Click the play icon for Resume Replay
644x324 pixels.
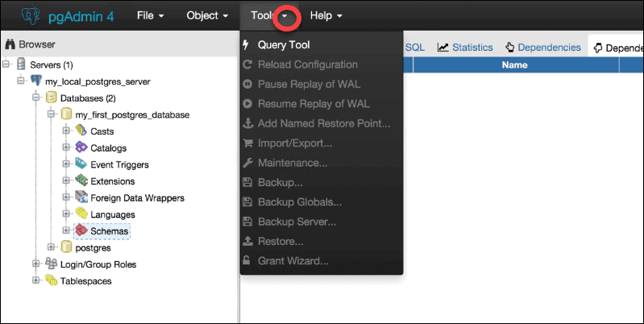247,104
